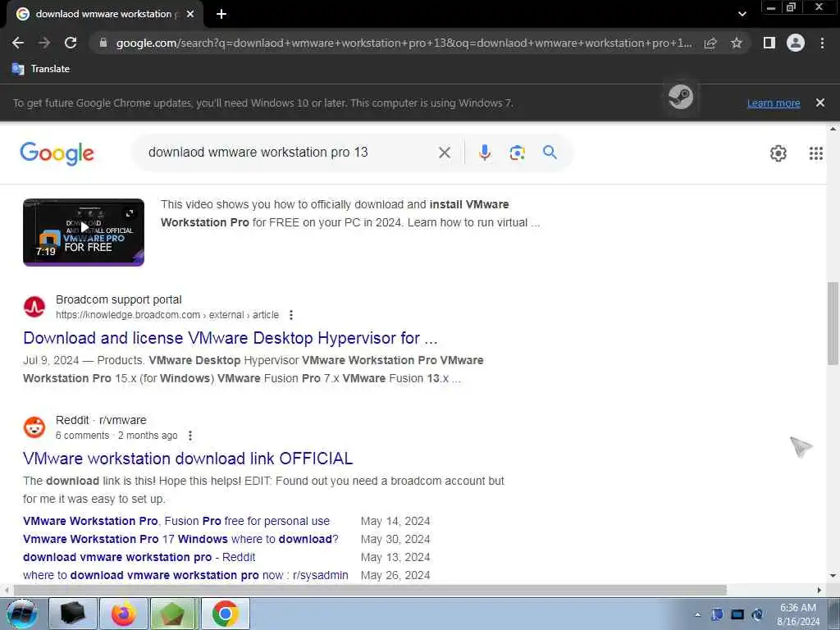The width and height of the screenshot is (840, 630).
Task: Open 'Download and license VMware Desktop Hypervisor'
Action: (x=231, y=338)
